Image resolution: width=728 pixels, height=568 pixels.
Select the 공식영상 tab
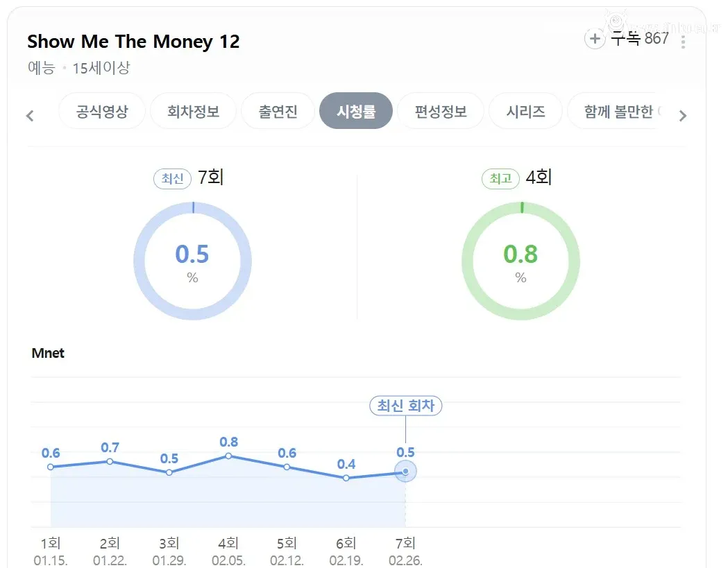pos(102,111)
